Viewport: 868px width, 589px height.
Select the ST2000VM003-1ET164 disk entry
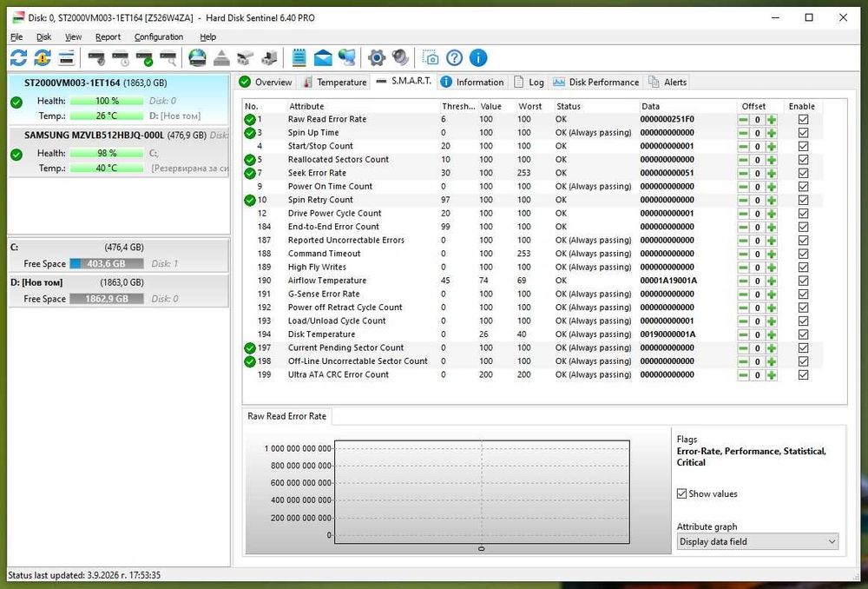118,100
